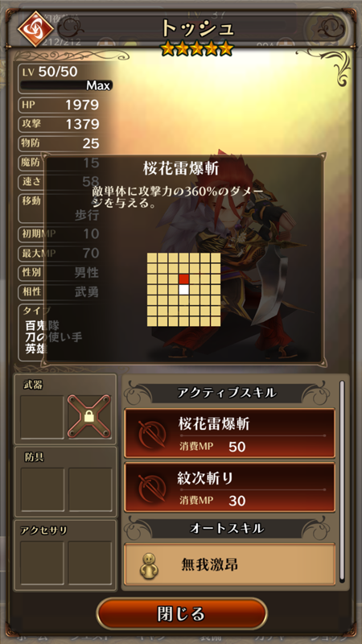The height and width of the screenshot is (644, 362).
Task: Select the second empty accessory slot
Action: click(90, 563)
